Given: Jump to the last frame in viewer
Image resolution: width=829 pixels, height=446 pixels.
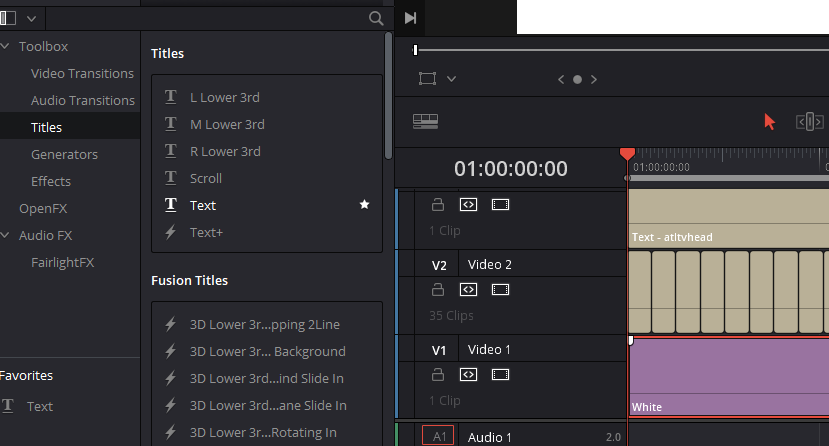Looking at the screenshot, I should pyautogui.click(x=410, y=18).
